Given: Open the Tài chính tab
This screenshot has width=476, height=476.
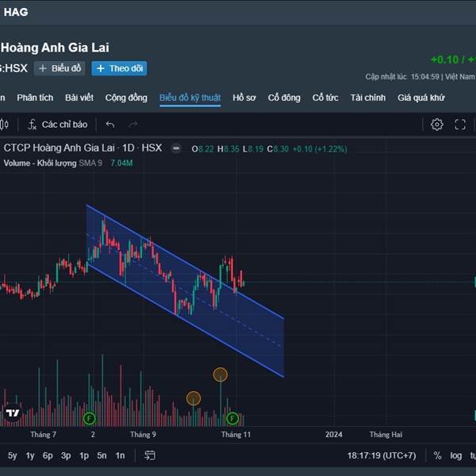Looking at the screenshot, I should point(368,98).
